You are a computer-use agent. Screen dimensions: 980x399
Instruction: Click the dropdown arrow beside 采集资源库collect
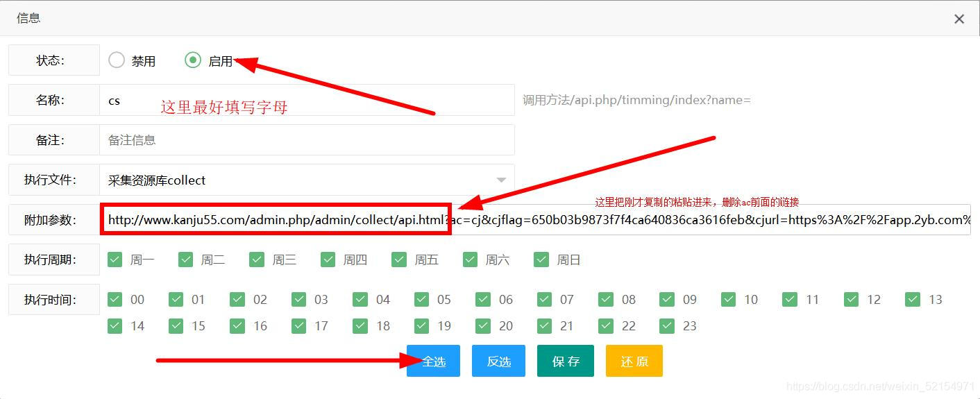tap(501, 180)
